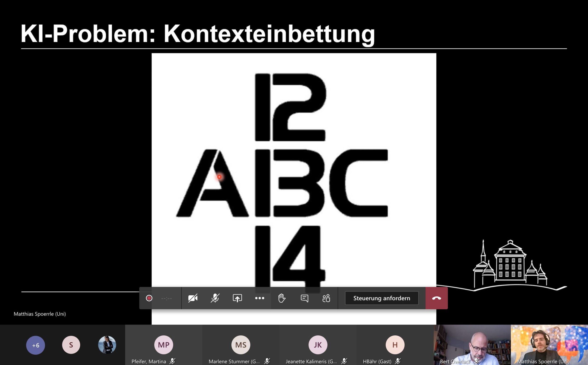Open the share content tray

pyautogui.click(x=237, y=298)
